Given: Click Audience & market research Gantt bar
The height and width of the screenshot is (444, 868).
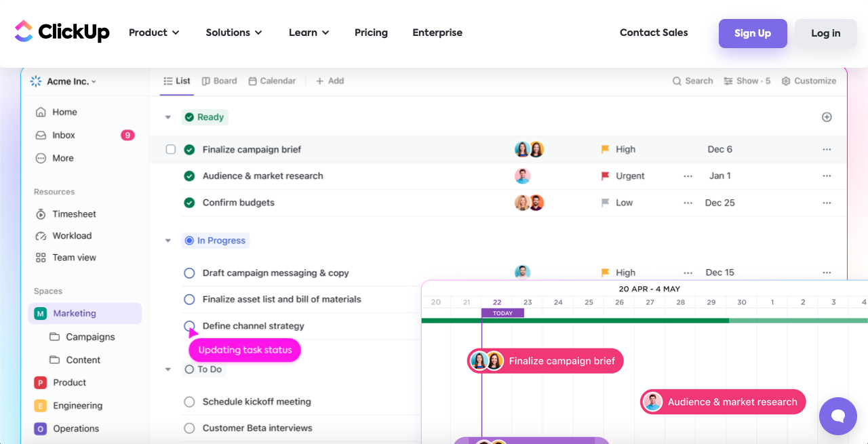Looking at the screenshot, I should [x=723, y=402].
